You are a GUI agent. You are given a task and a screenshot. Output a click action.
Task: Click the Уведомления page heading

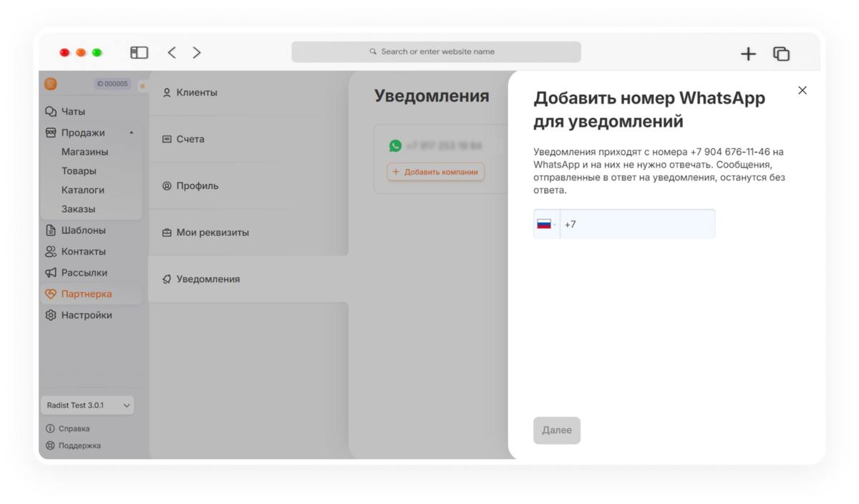click(x=432, y=96)
